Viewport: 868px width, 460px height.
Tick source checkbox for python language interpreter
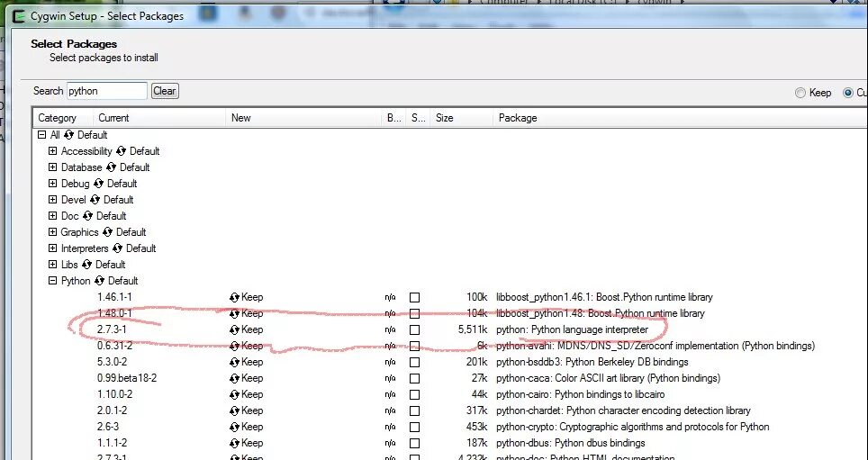[414, 329]
